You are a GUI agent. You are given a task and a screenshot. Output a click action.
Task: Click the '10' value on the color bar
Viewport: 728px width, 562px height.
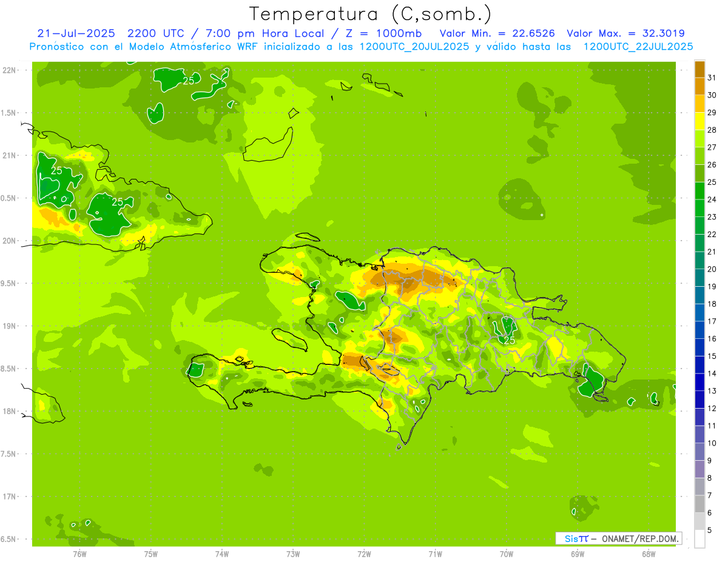(712, 443)
